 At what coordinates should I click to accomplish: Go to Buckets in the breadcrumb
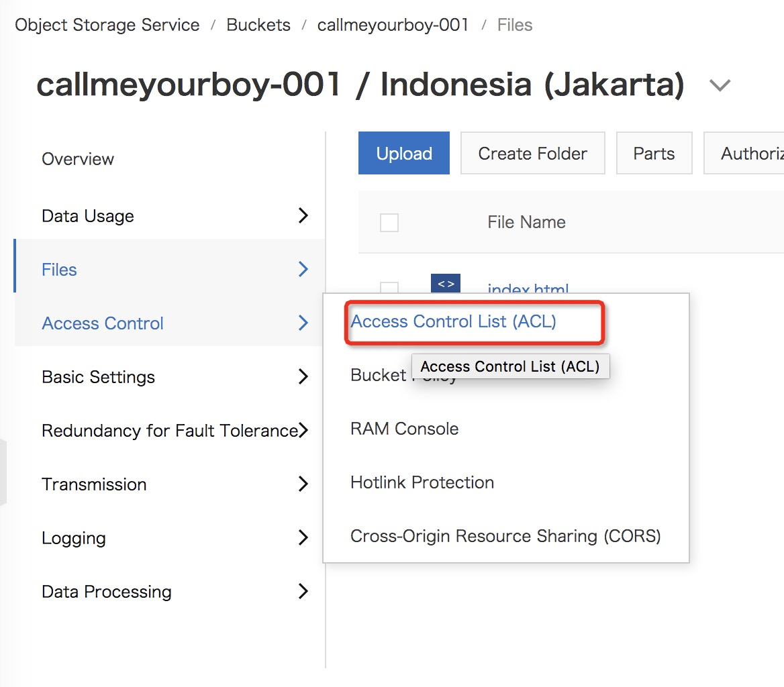click(x=258, y=25)
